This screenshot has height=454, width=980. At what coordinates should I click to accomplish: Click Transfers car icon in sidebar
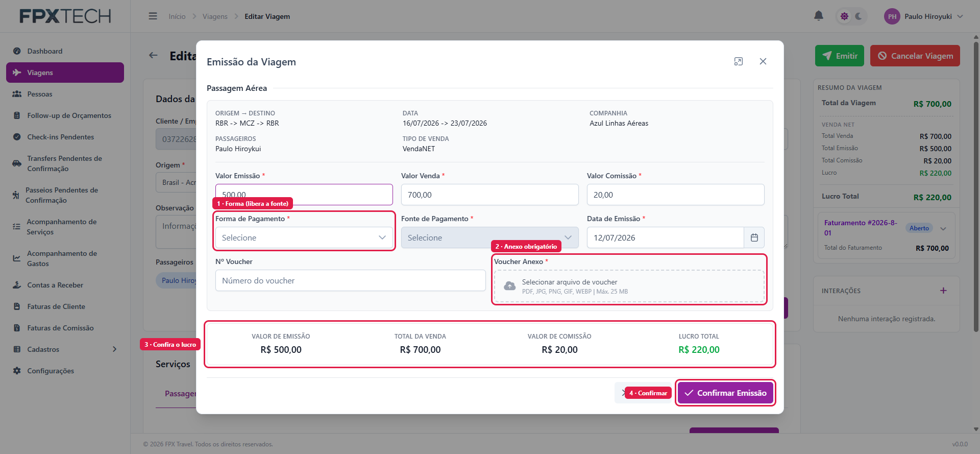click(17, 163)
